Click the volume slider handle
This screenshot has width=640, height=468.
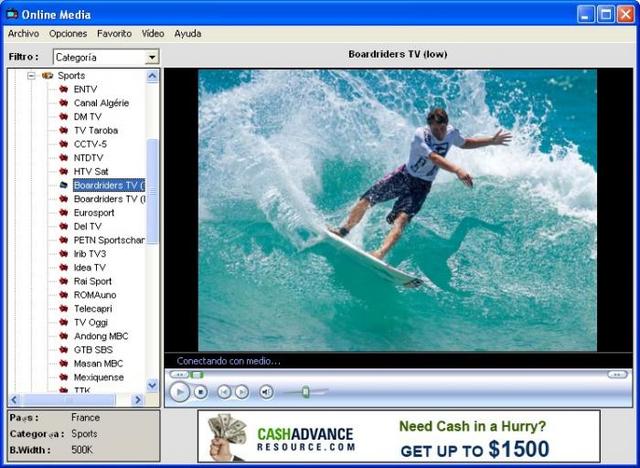tap(306, 392)
